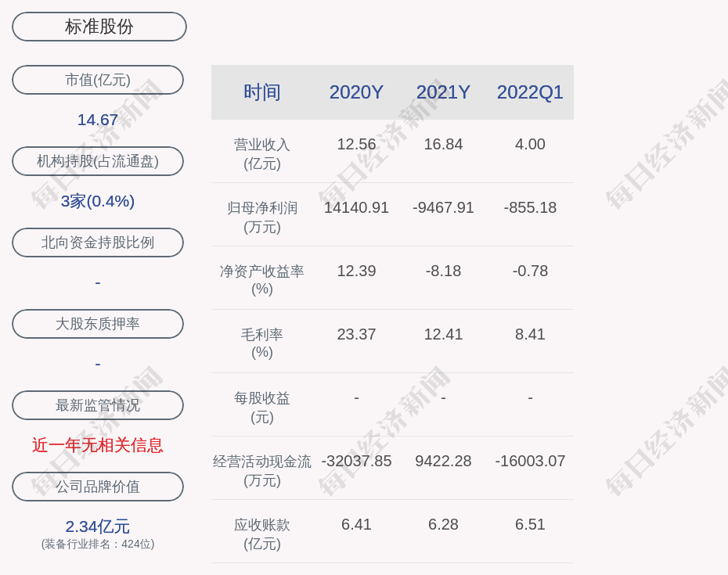Click the receivables value 6.28
This screenshot has width=728, height=575.
[x=443, y=524]
